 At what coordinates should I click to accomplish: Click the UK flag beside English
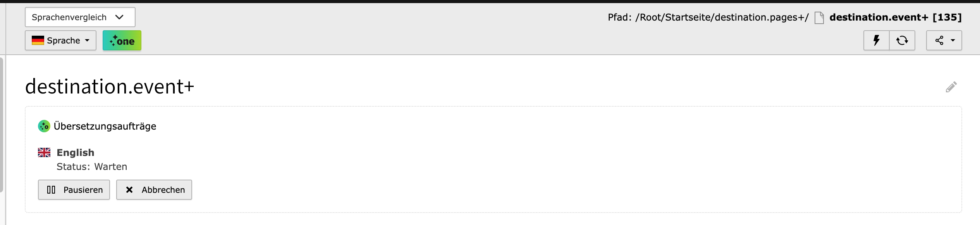pyautogui.click(x=44, y=152)
